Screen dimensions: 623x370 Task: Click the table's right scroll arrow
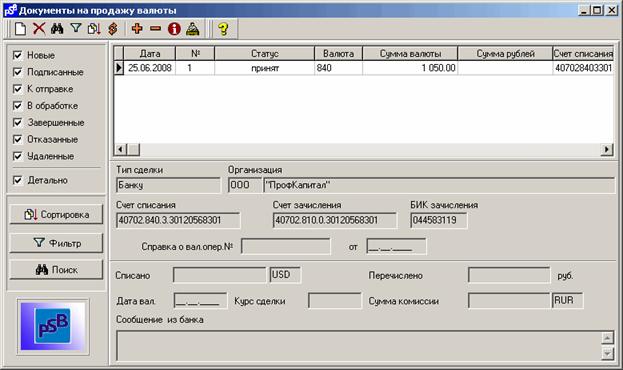(x=607, y=149)
